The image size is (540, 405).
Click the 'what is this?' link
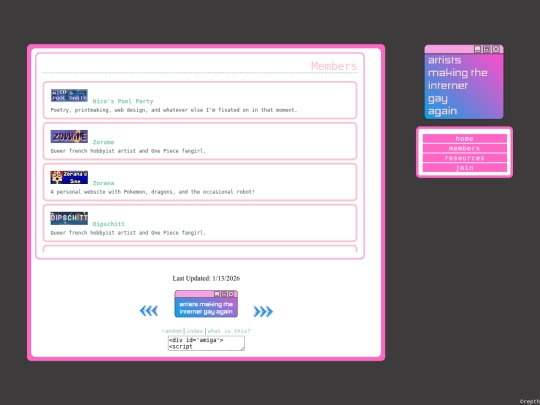click(x=229, y=331)
